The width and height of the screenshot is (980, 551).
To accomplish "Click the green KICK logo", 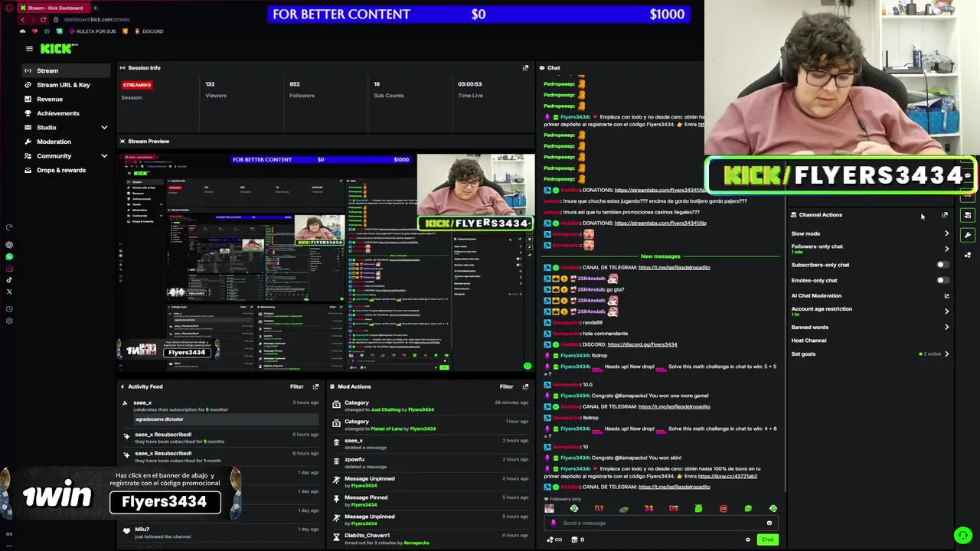I will click(59, 48).
